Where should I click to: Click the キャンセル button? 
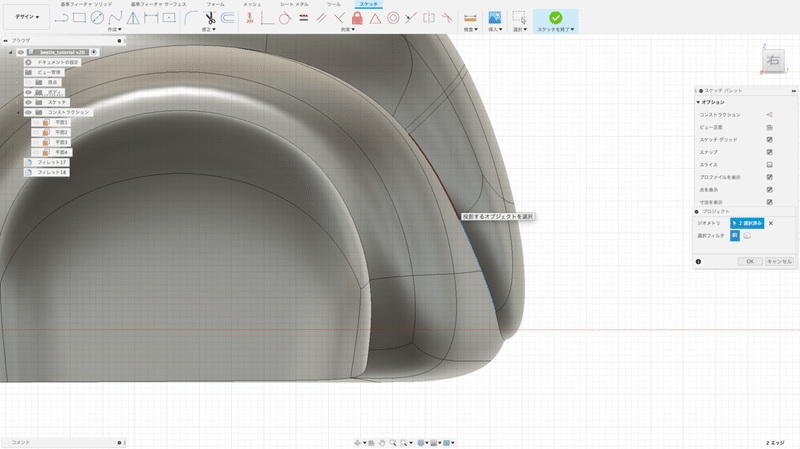click(x=779, y=261)
